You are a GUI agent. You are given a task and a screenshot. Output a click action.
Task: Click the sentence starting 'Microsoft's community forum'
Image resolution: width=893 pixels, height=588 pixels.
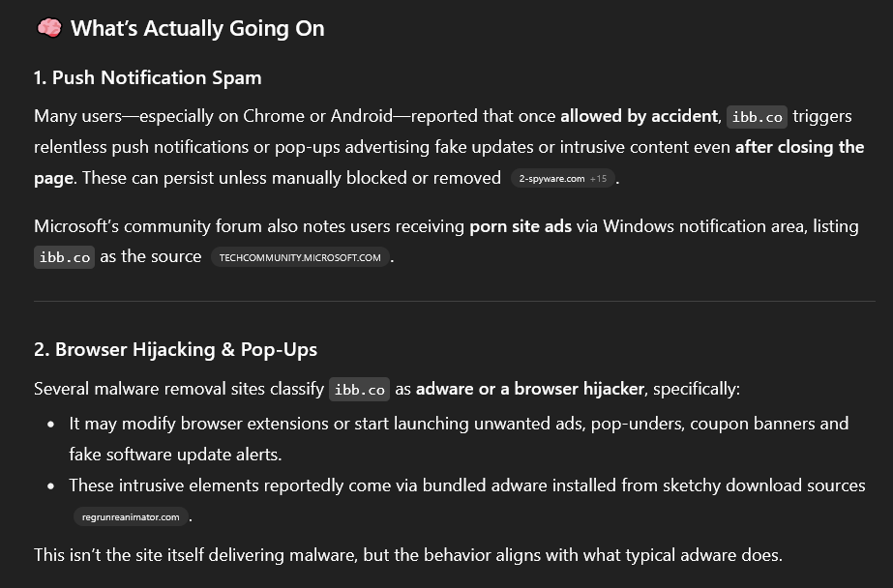(x=446, y=242)
